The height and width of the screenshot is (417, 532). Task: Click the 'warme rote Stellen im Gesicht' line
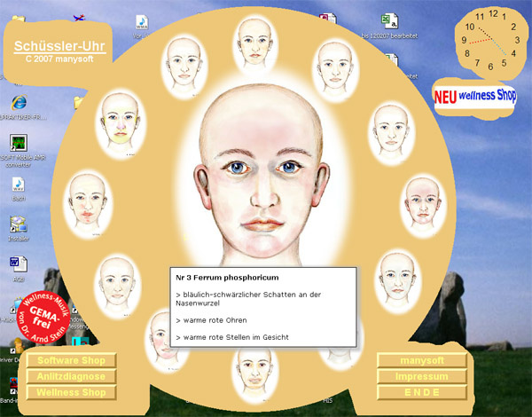point(232,337)
